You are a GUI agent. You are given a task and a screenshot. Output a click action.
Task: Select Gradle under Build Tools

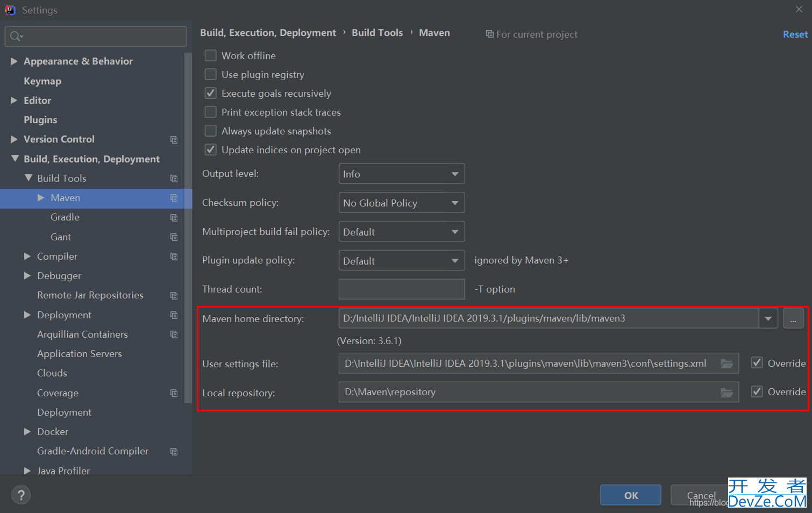(65, 217)
